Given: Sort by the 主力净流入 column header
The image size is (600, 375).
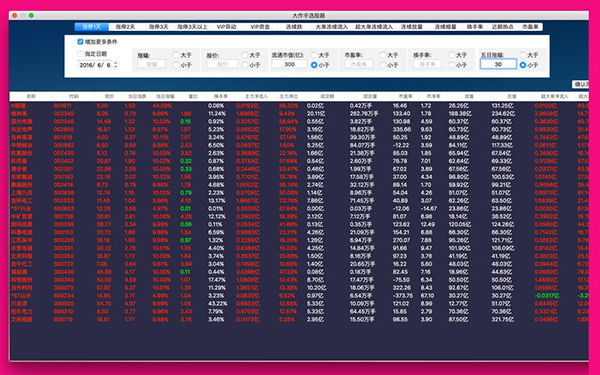Looking at the screenshot, I should click(256, 96).
